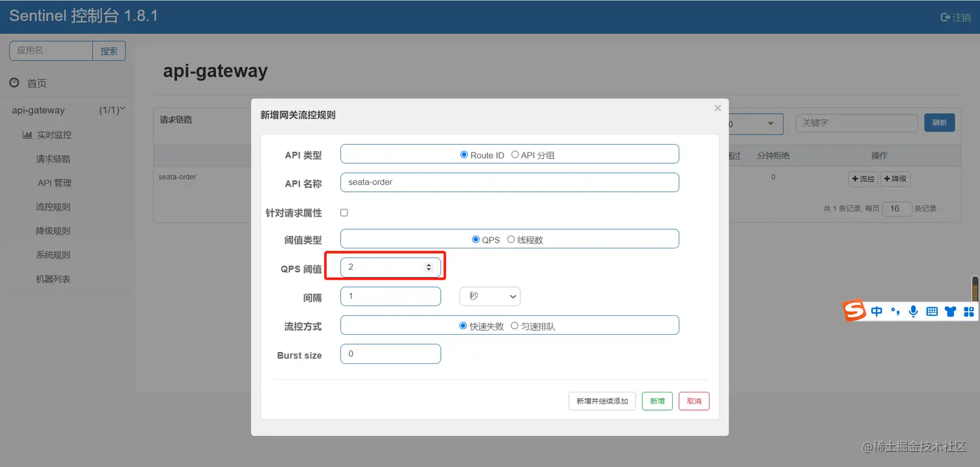Toggle Sogou Chinese/English mode 中 icon
Viewport: 980px width, 467px height.
(x=876, y=311)
